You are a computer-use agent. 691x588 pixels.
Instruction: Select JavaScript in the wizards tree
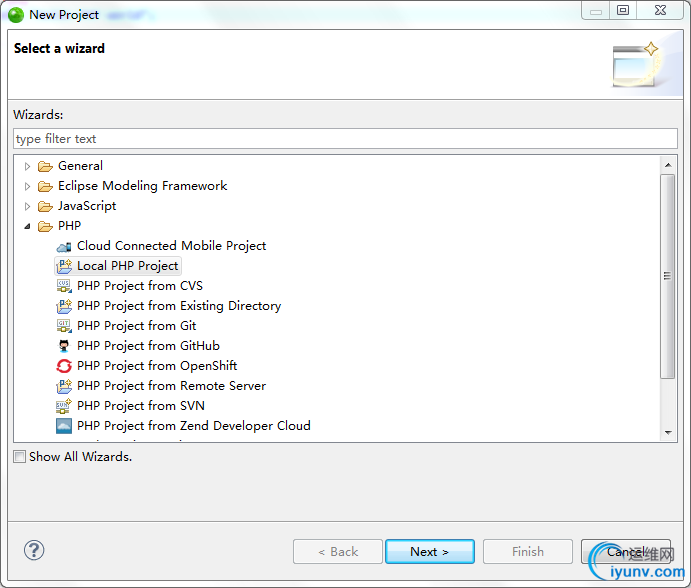(87, 206)
